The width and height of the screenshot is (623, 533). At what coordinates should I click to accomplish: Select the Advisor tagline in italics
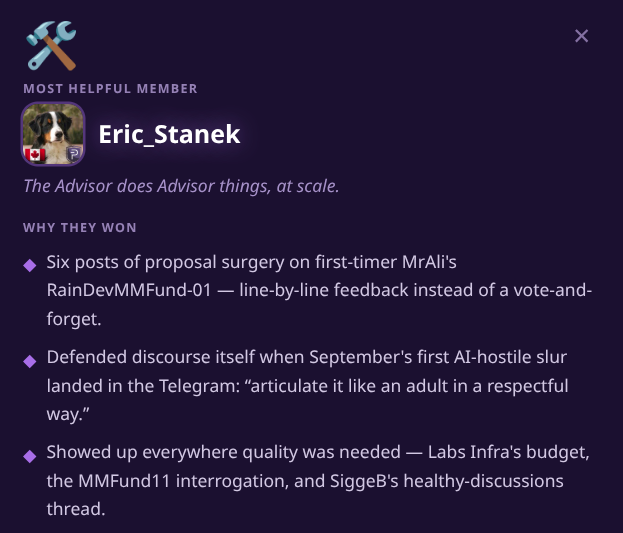pyautogui.click(x=181, y=186)
